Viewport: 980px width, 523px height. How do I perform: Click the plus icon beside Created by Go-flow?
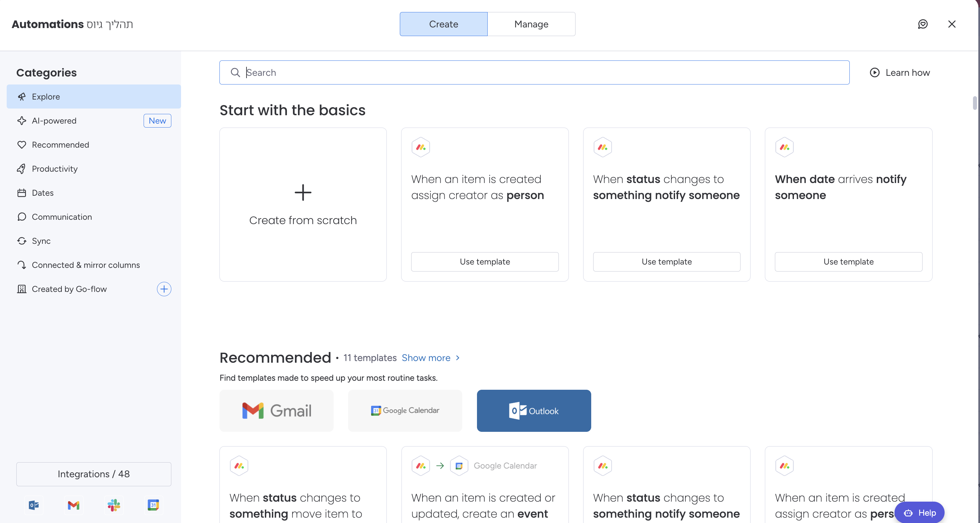click(164, 289)
